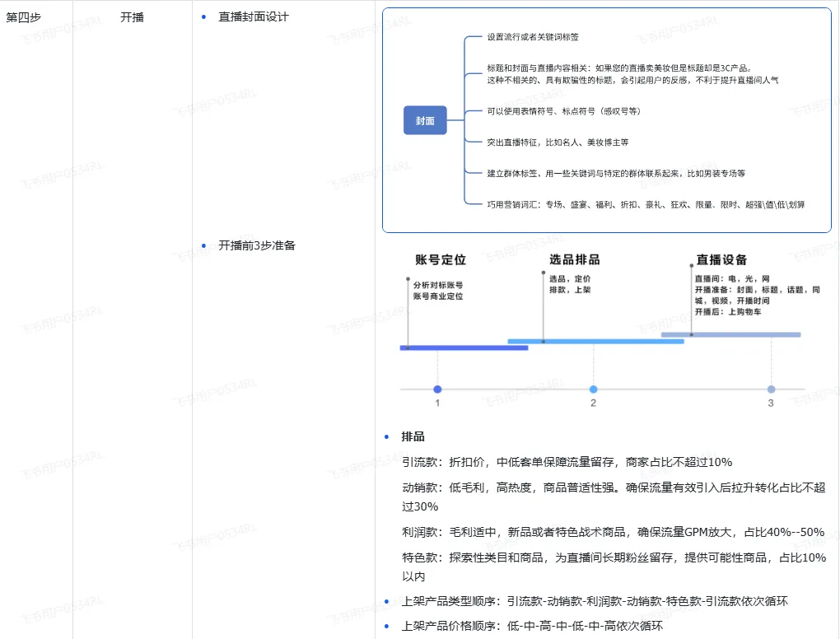The image size is (840, 639).
Task: Click the '直播间：电，光，网' text
Action: pyautogui.click(x=732, y=278)
